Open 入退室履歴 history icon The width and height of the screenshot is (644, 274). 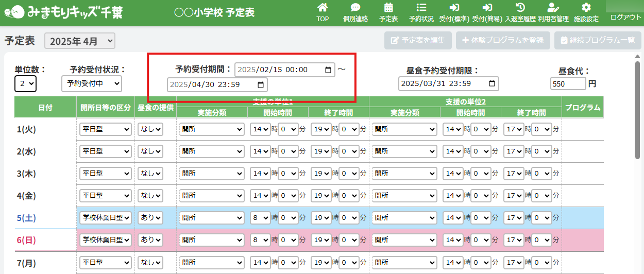pyautogui.click(x=520, y=8)
